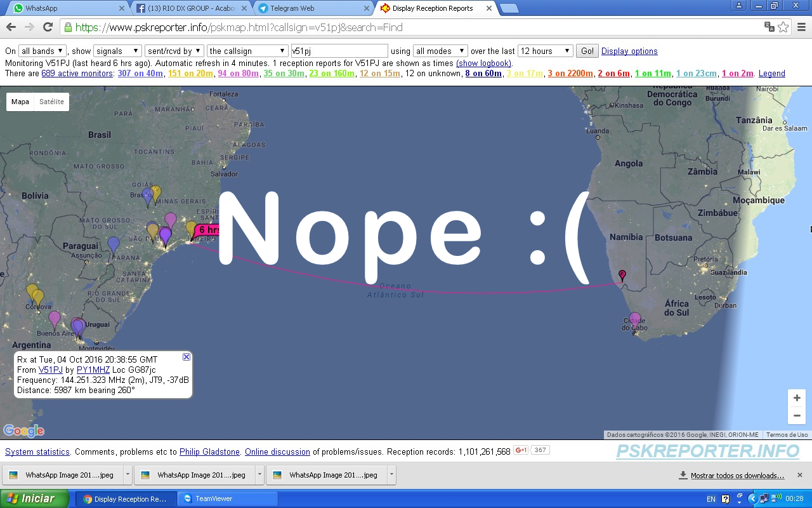
Task: Bookmark this page with the star icon
Action: click(x=783, y=27)
